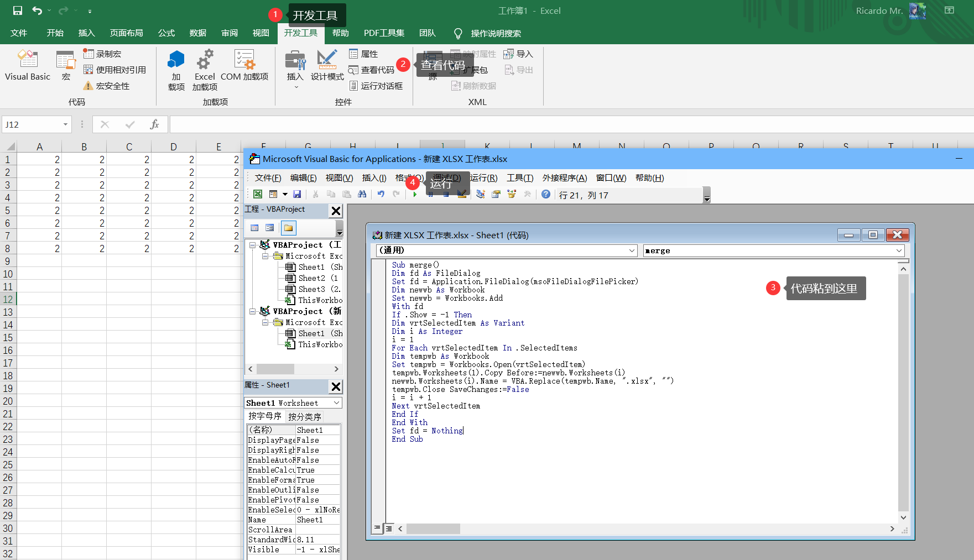
Task: Open control Properties (属性) in ribbon
Action: coord(363,54)
